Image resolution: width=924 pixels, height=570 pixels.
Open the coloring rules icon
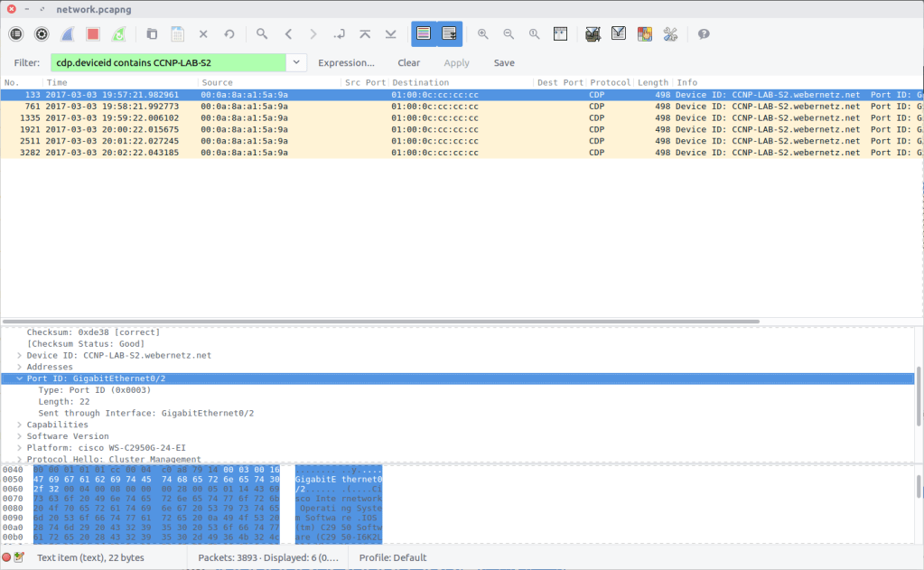click(644, 34)
